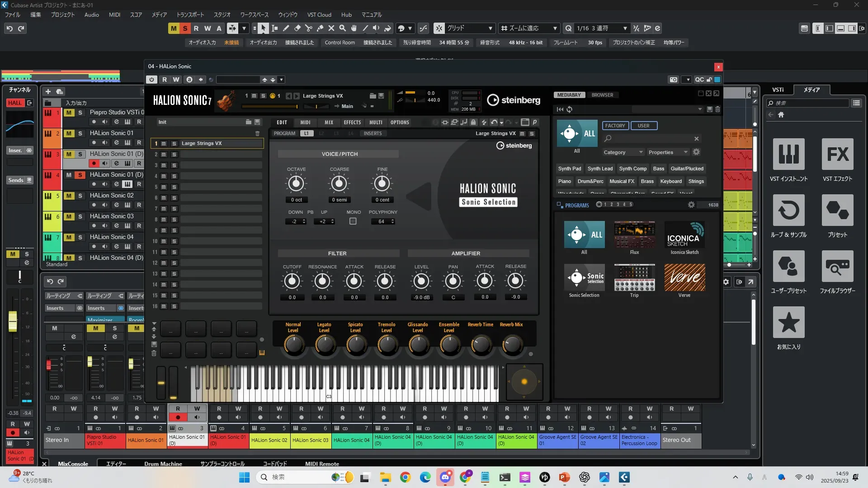Open the Properties filter dropdown
This screenshot has width=868, height=488.
click(x=667, y=152)
